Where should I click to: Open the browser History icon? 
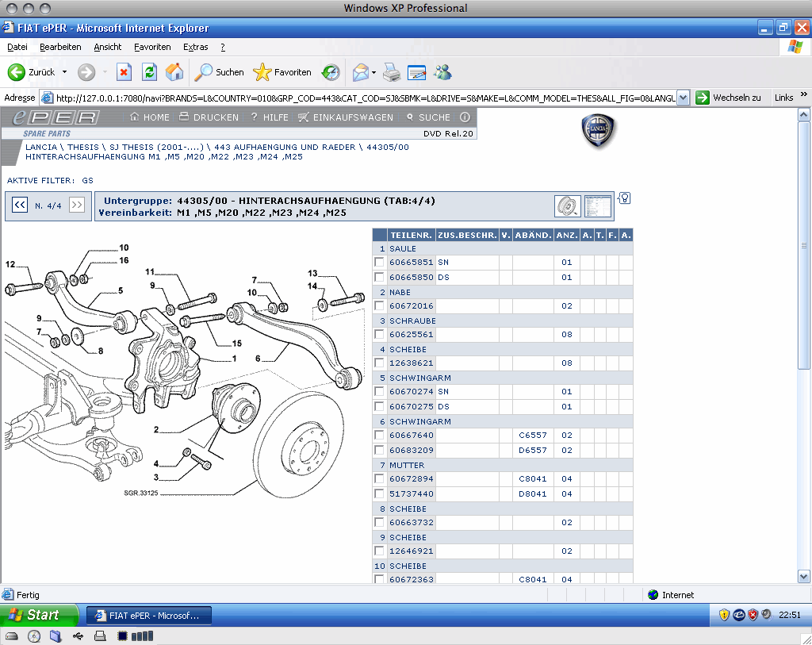(x=331, y=72)
